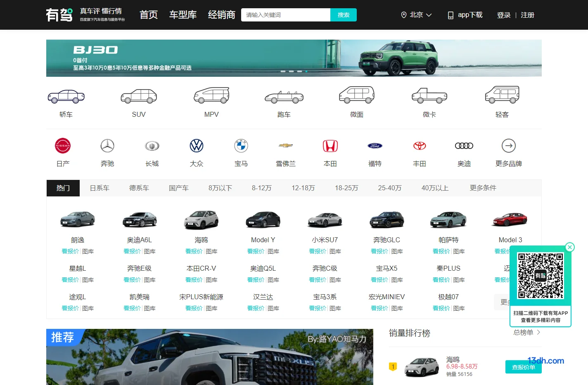Image resolution: width=588 pixels, height=385 pixels.
Task: Switch to the 国产车 tab
Action: click(179, 188)
